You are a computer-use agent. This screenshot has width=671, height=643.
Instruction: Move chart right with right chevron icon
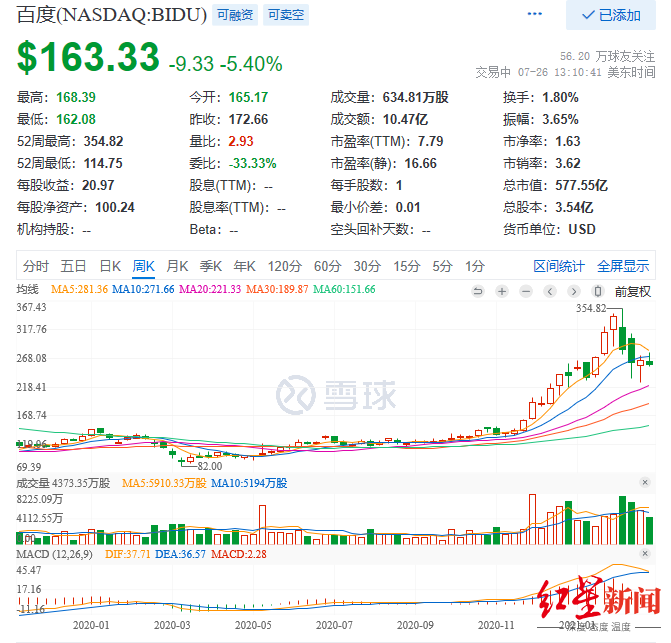(x=574, y=292)
